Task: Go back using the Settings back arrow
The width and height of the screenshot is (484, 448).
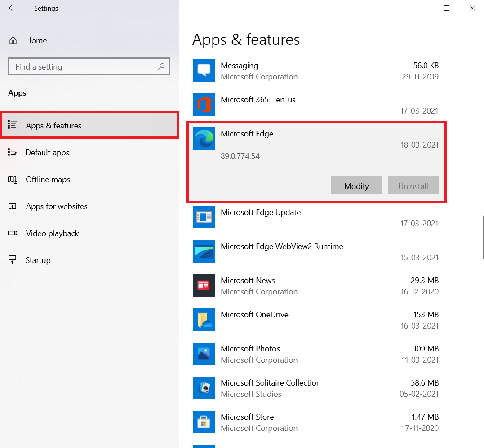Action: (12, 8)
